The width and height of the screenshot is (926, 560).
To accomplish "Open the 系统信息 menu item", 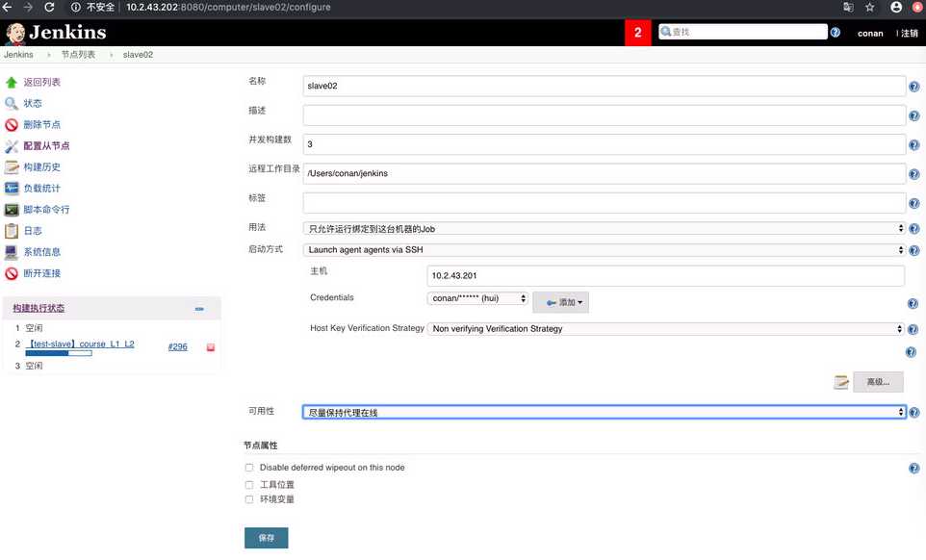I will tap(42, 252).
